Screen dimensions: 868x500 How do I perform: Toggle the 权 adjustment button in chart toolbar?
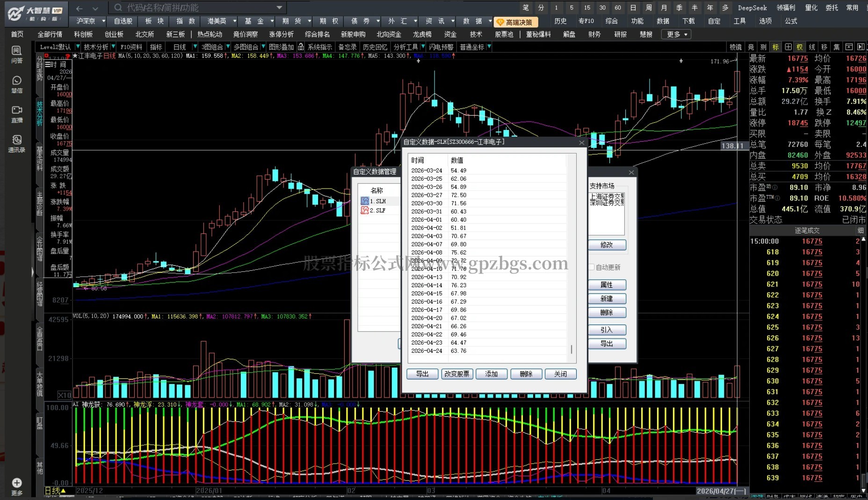coord(800,47)
